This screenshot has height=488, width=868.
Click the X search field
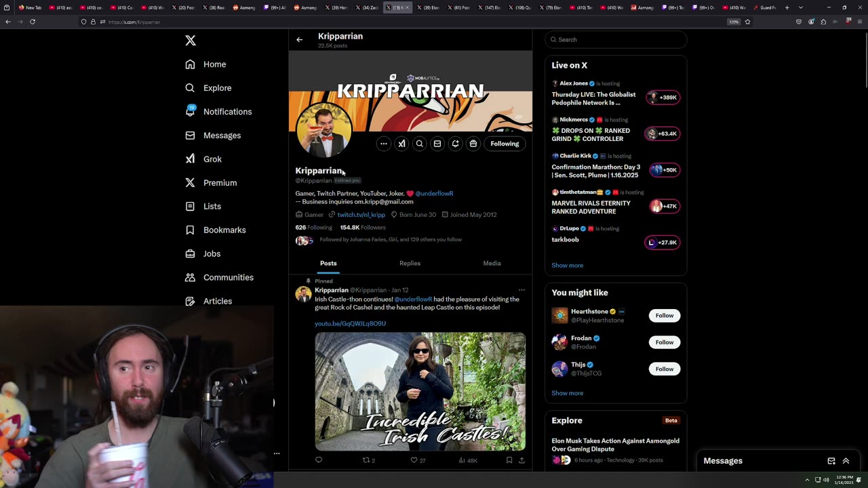tap(616, 39)
